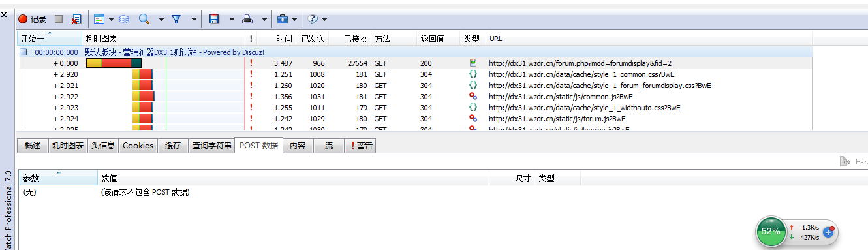Click the CSS type icon for style_1_forum_forumdisplay.css
Image resolution: width=868 pixels, height=250 pixels.
pos(473,86)
